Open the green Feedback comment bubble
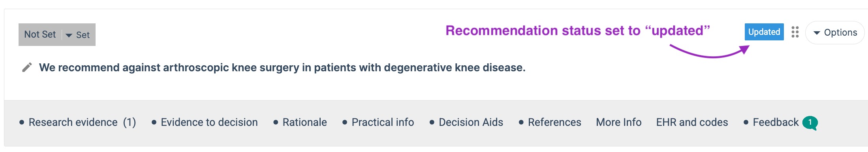The width and height of the screenshot is (868, 152). 810,123
